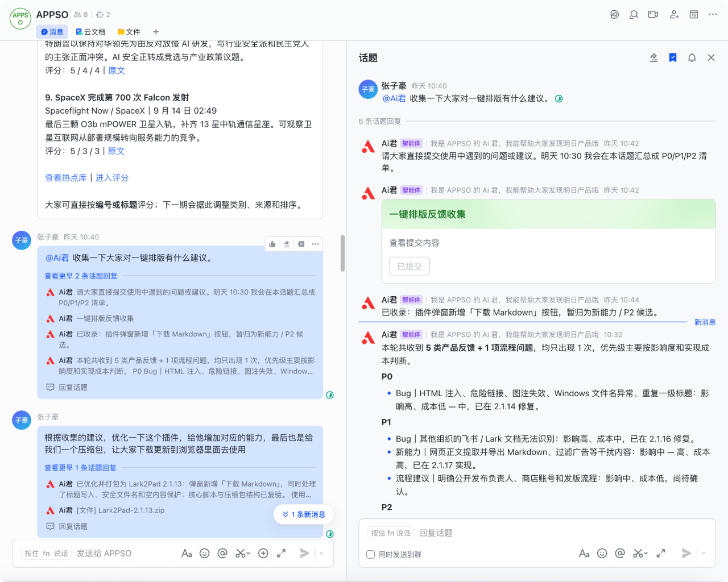Image resolution: width=728 pixels, height=582 pixels.
Task: Open the chat search icon in the top bar
Action: click(x=634, y=14)
